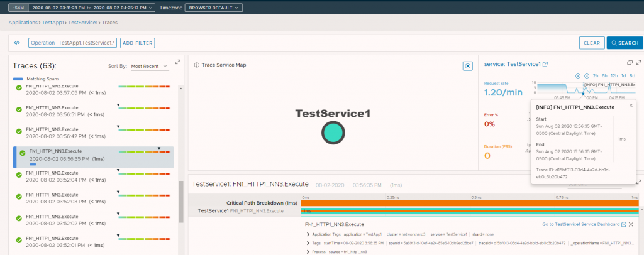This screenshot has height=255, width=644.
Task: Expand the Tags startTime row
Action: click(x=308, y=243)
